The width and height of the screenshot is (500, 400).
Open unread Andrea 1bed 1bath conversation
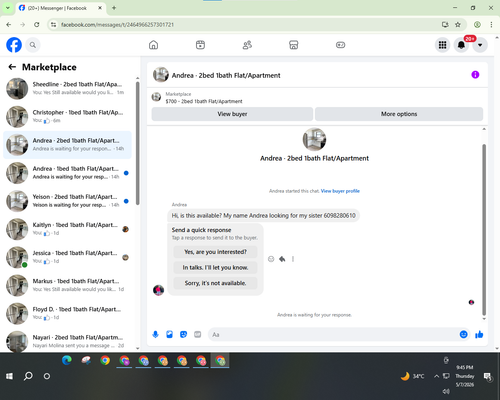[x=67, y=173]
